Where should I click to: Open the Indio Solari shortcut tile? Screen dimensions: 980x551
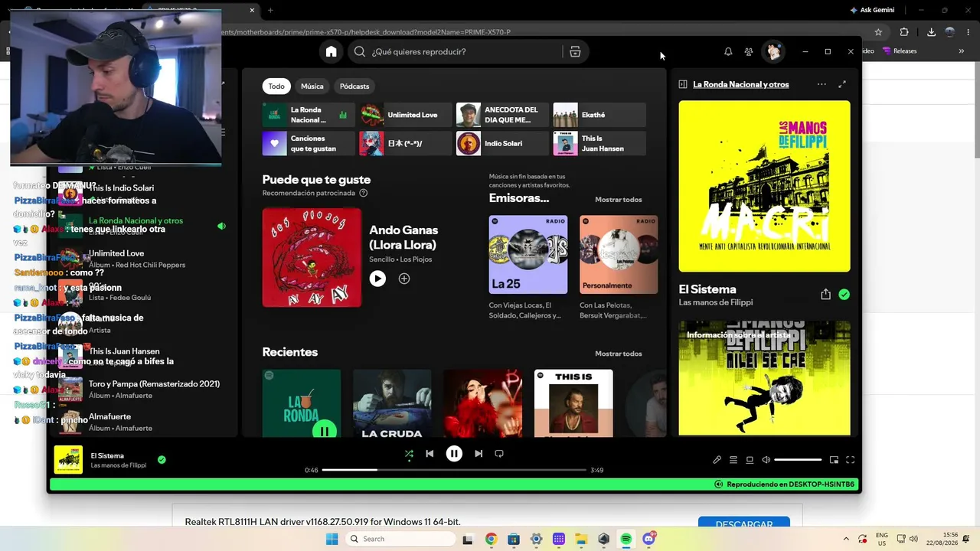point(502,143)
